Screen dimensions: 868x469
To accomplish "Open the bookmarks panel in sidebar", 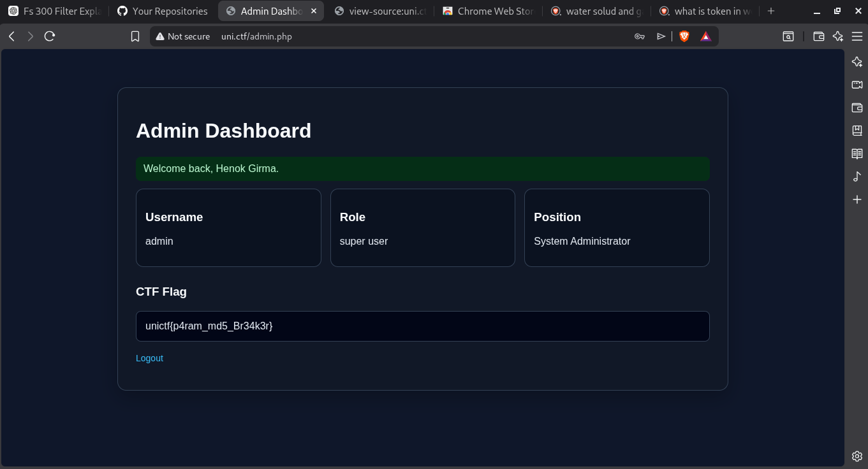I will coord(857,131).
